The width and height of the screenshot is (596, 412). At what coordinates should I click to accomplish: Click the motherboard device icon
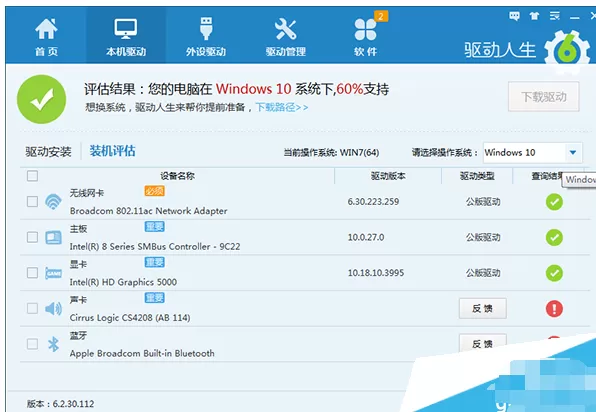[x=53, y=238]
